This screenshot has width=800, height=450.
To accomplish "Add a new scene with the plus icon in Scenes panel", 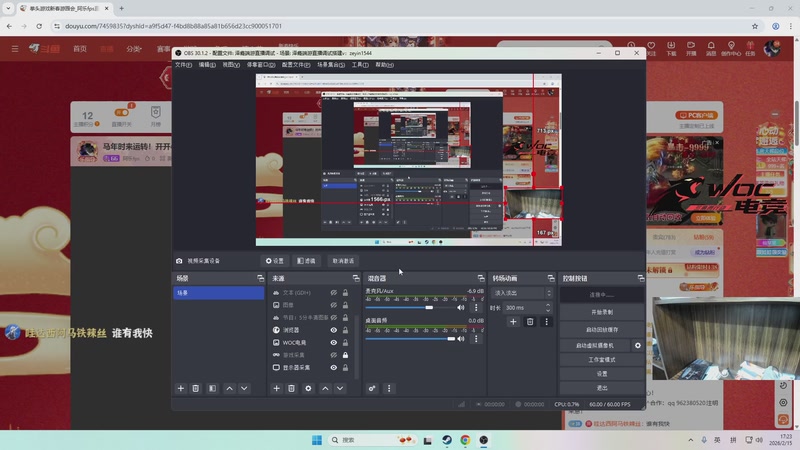I will coord(181,389).
